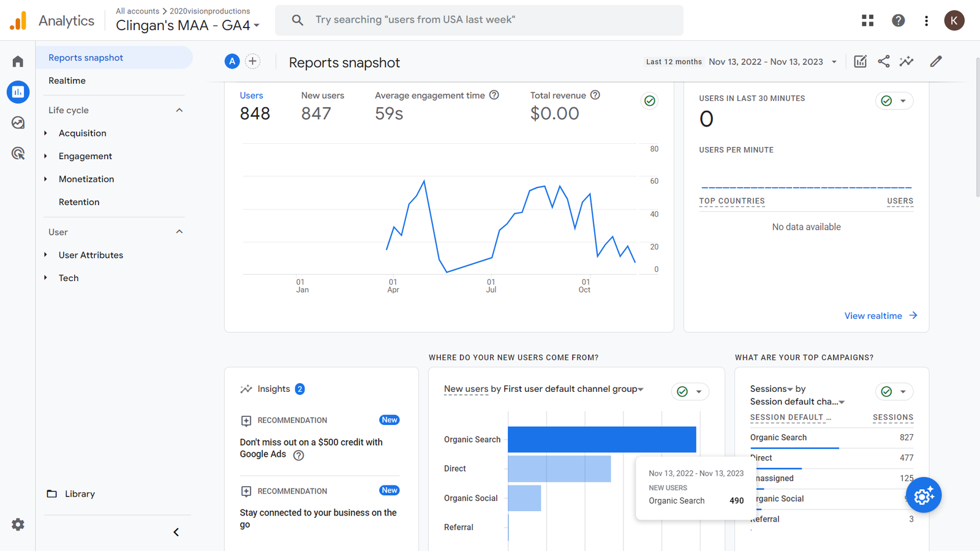Click Google Ads credit help icon
This screenshot has width=980, height=551.
coord(298,455)
